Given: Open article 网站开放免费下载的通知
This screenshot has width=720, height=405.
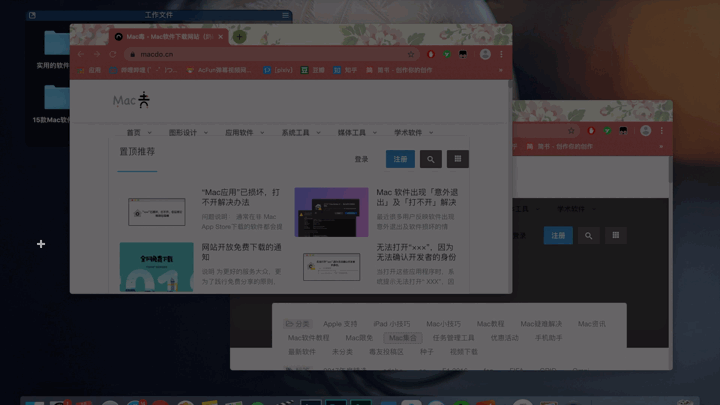Looking at the screenshot, I should 242,252.
